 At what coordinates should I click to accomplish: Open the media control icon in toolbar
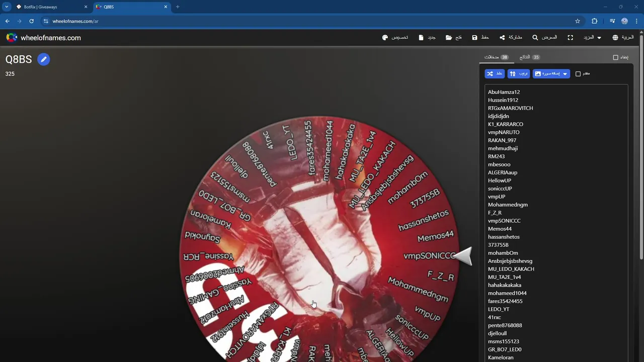[612, 21]
